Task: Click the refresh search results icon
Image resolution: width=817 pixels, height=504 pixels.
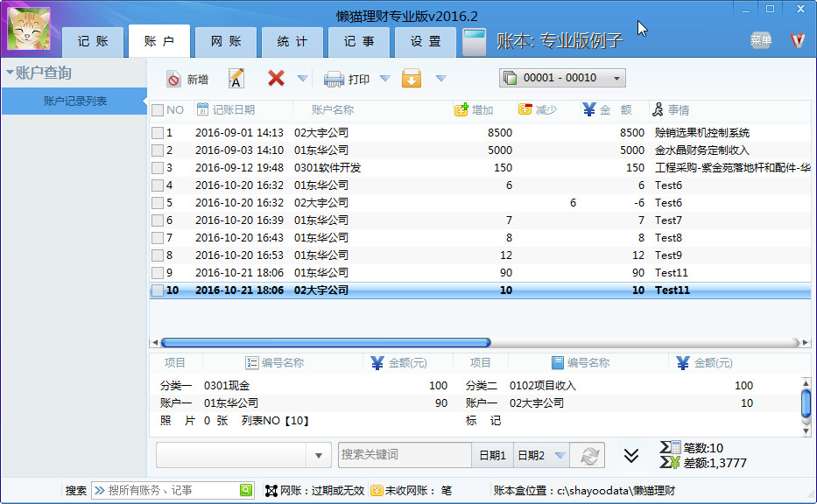Action: 588,456
